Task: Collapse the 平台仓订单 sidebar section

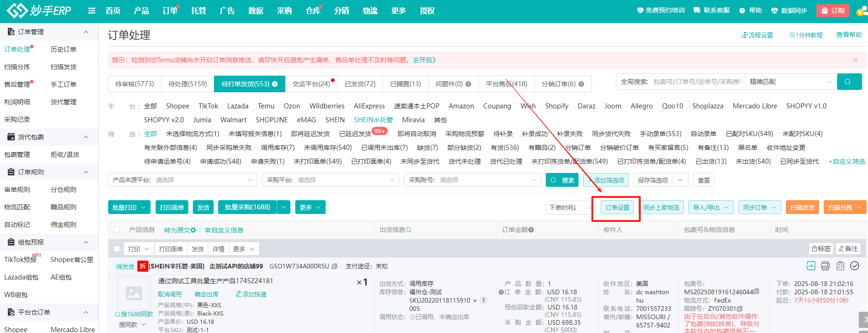Action: coord(86,312)
